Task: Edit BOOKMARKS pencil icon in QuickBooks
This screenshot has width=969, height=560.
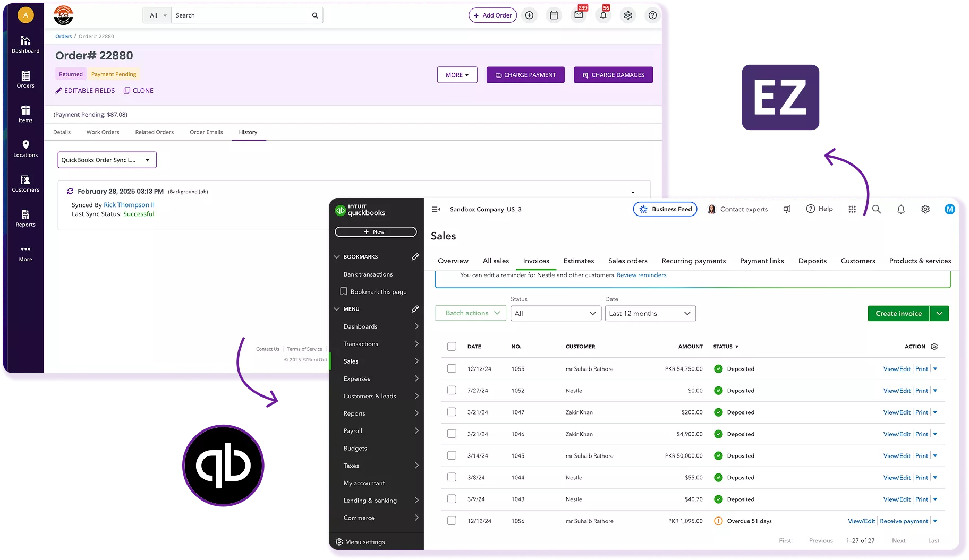Action: 415,257
